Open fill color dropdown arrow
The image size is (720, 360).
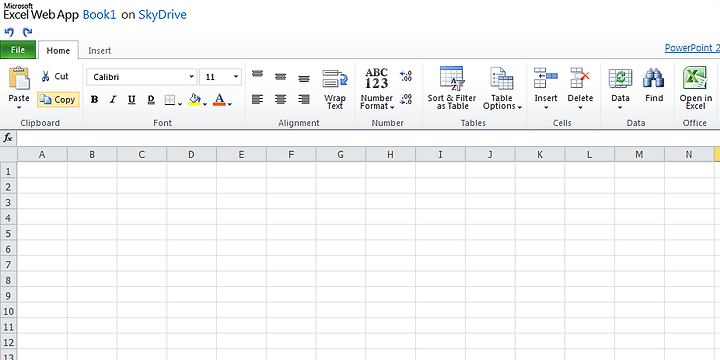click(205, 104)
